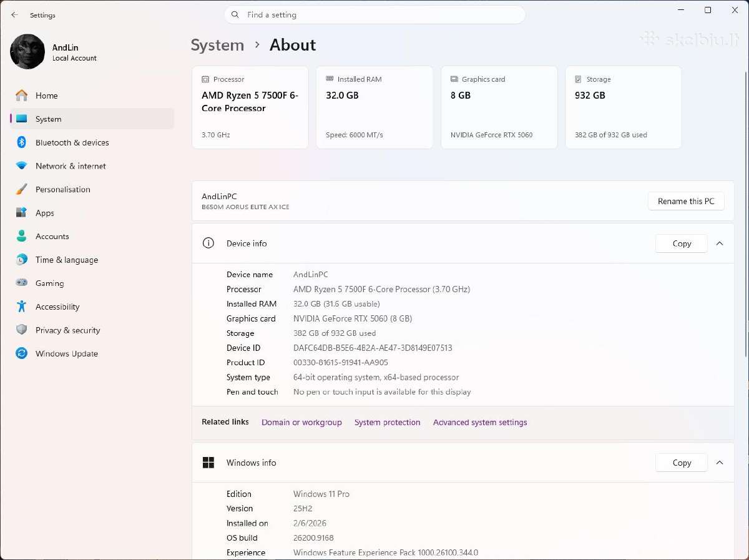Click the Storage summary card
The width and height of the screenshot is (749, 560).
click(624, 107)
